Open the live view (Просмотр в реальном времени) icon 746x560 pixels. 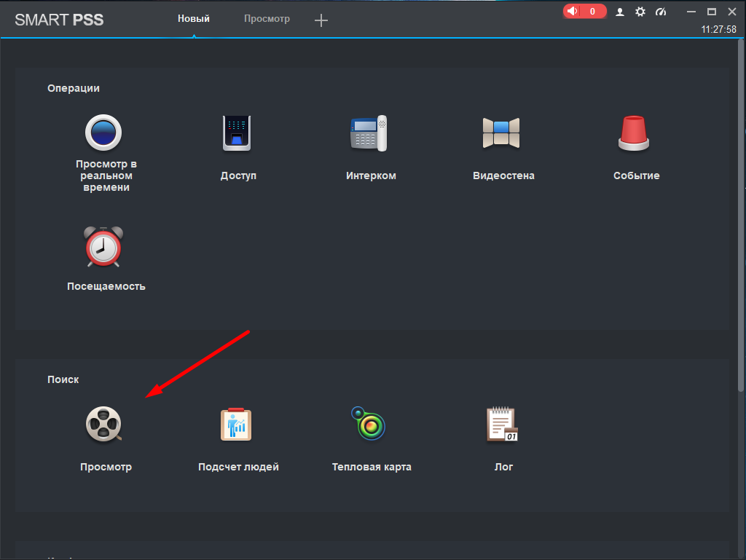coord(103,133)
